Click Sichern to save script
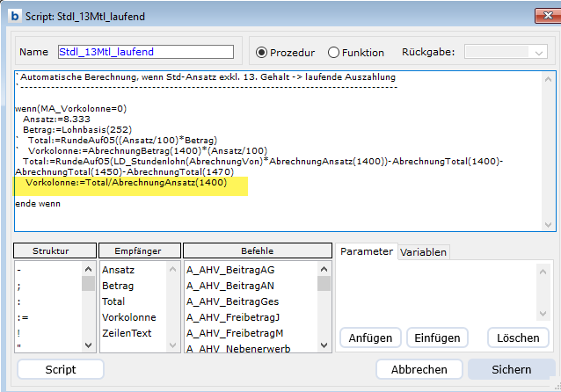 [x=511, y=369]
